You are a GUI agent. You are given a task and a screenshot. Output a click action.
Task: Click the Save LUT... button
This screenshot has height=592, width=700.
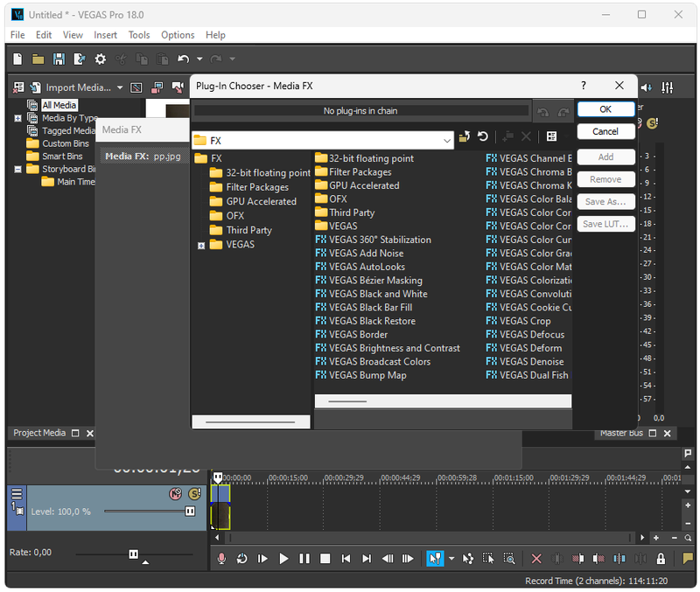pyautogui.click(x=605, y=224)
